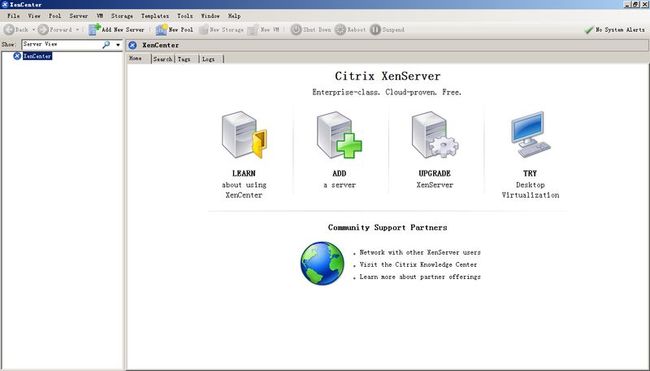Click 'Enterprise-class. Cloud-proven. Free.' tagline

[387, 92]
